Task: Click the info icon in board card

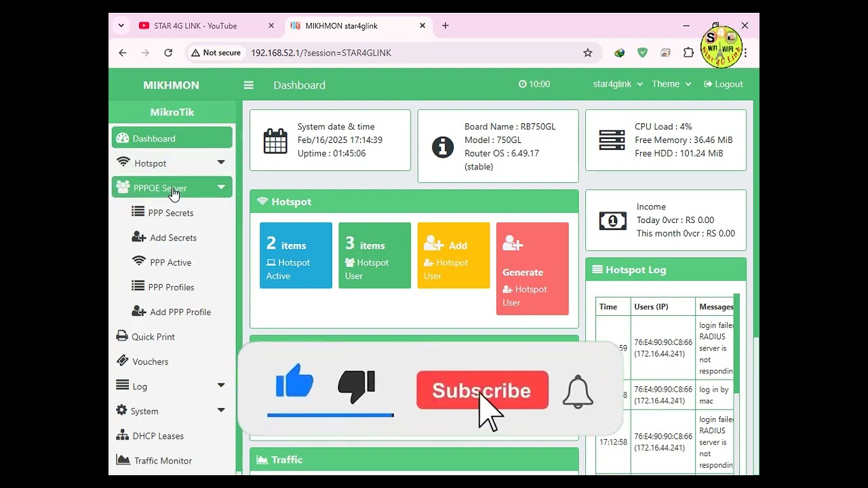Action: tap(442, 146)
